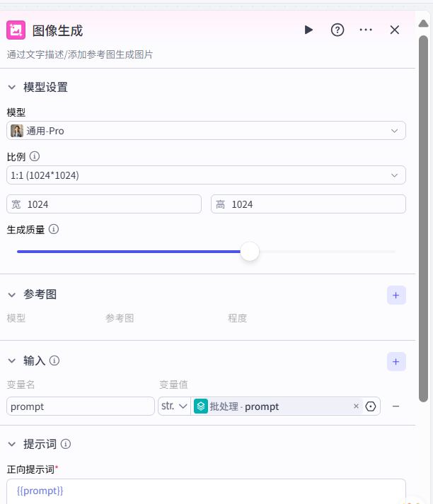This screenshot has width=433, height=504.
Task: Collapse the 模型设置 section
Action: tap(11, 87)
